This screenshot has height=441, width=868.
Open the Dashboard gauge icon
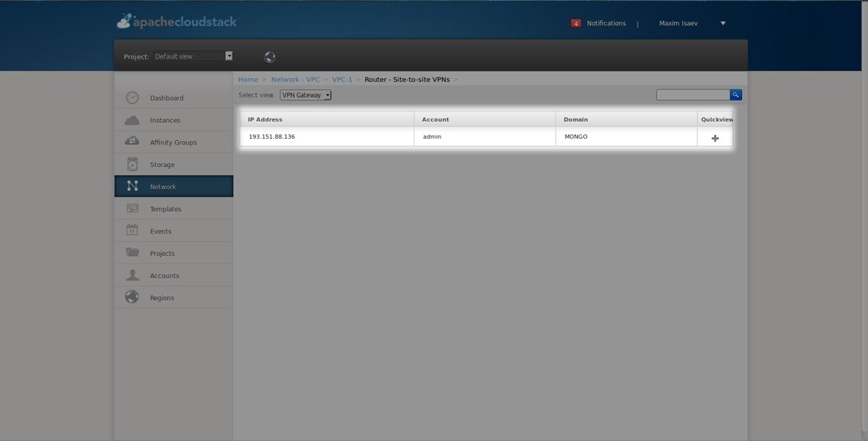[x=132, y=98]
